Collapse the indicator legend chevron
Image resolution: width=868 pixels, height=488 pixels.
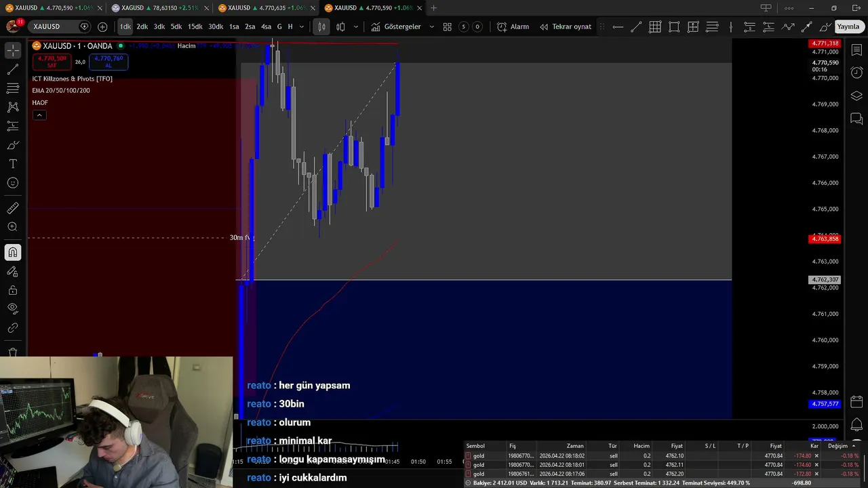click(39, 115)
